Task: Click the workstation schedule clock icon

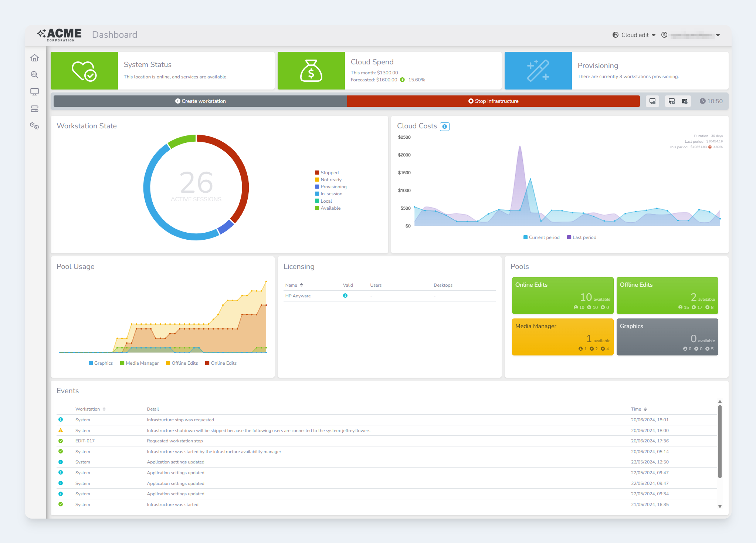Action: [x=672, y=101]
